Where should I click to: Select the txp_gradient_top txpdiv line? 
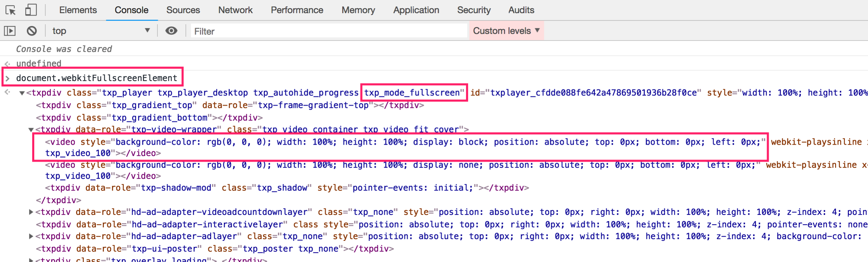pos(230,105)
